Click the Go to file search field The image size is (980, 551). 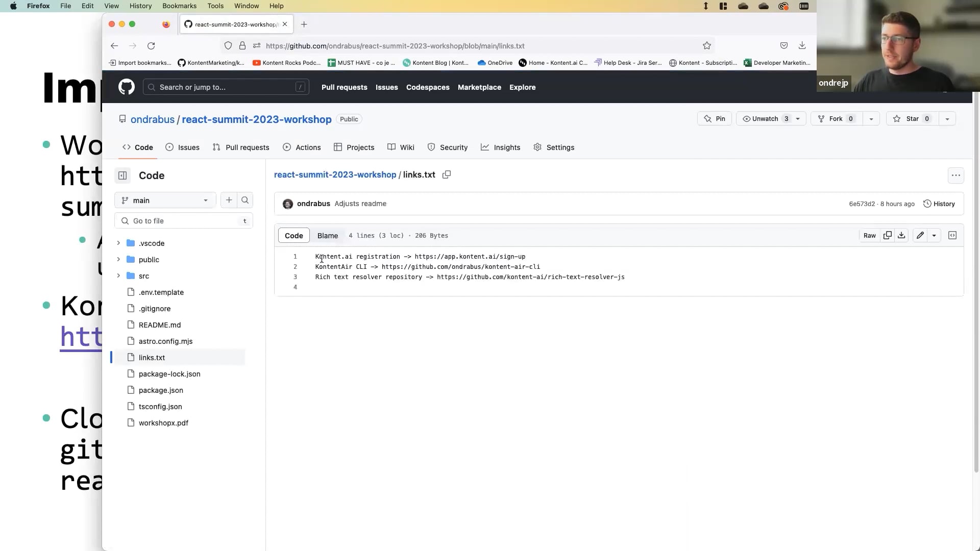pyautogui.click(x=184, y=221)
